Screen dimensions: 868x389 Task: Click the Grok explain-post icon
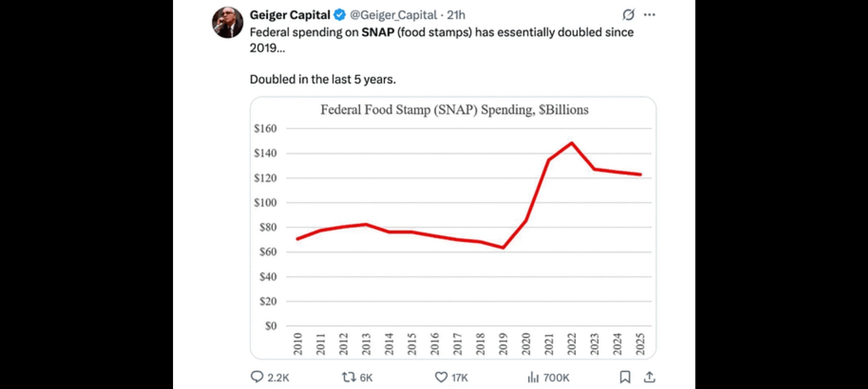click(628, 15)
